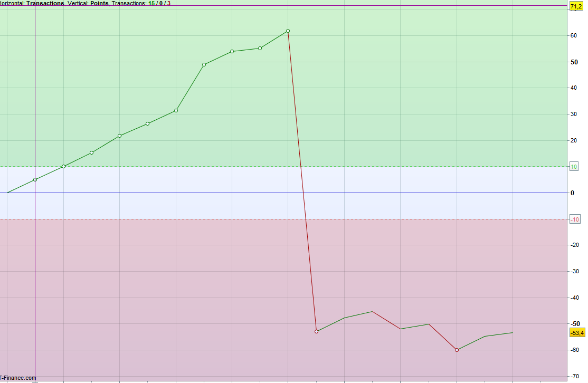The image size is (588, 383).
Task: Select the peak data point near 62 points
Action: pyautogui.click(x=288, y=31)
